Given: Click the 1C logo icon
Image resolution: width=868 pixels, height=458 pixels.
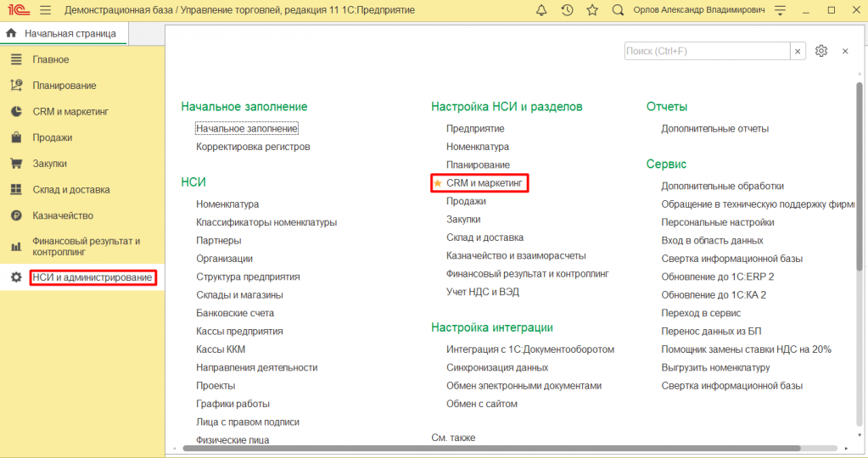Looking at the screenshot, I should [x=17, y=10].
